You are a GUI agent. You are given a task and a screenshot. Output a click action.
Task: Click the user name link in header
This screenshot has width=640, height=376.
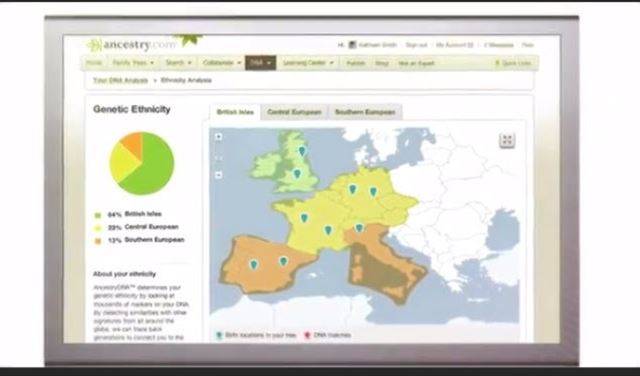378,45
